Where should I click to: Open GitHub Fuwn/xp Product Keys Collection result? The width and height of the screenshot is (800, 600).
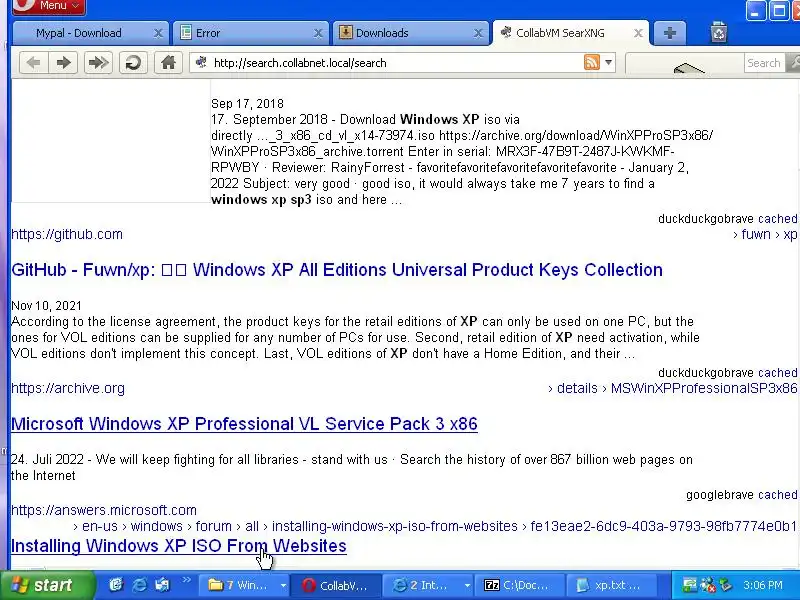click(x=337, y=269)
